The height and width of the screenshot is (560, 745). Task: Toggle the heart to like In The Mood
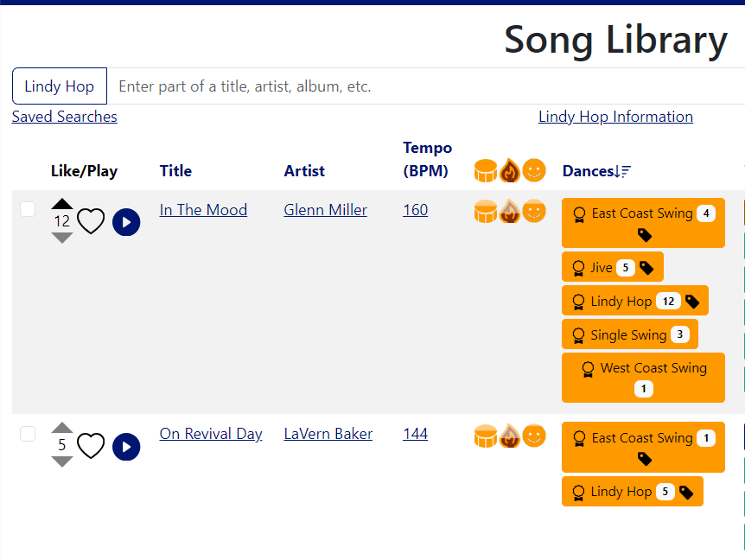tap(91, 221)
